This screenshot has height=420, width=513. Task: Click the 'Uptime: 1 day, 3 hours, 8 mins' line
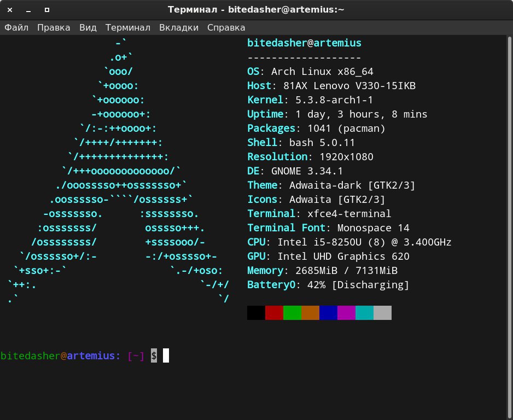[337, 114]
